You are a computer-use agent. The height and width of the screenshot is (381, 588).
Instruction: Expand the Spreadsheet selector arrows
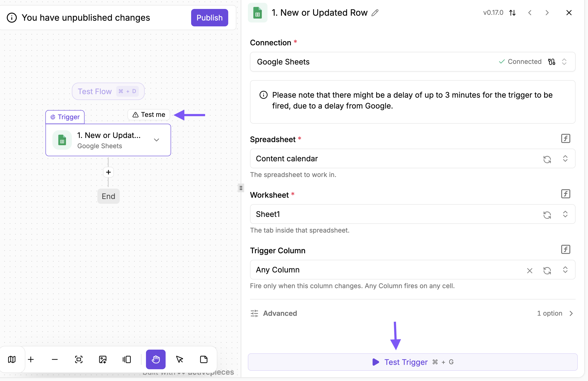pos(565,158)
